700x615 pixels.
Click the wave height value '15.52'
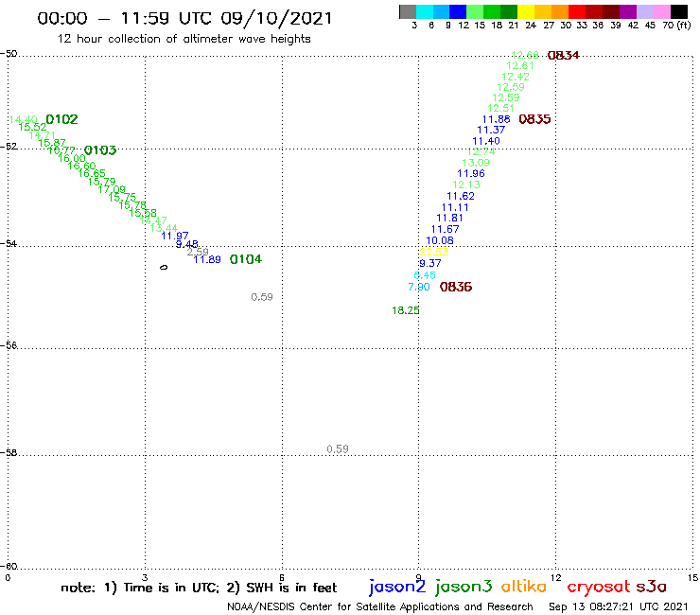click(32, 127)
